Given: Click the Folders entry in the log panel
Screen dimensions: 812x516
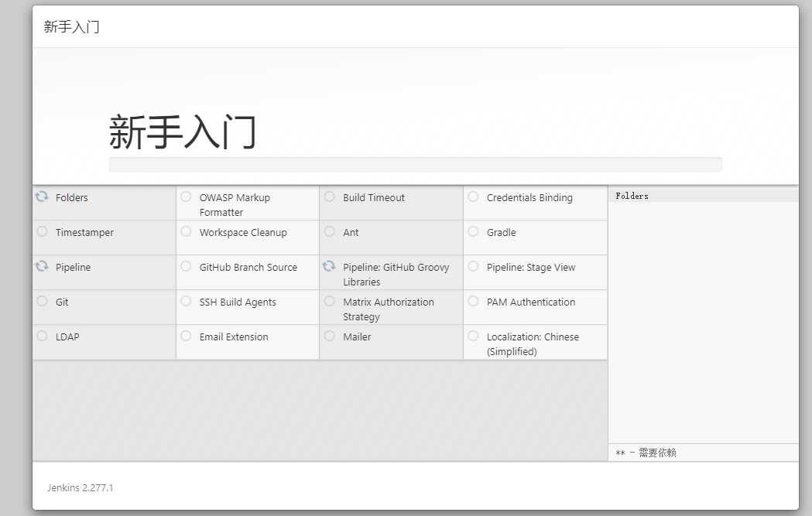Looking at the screenshot, I should 632,196.
